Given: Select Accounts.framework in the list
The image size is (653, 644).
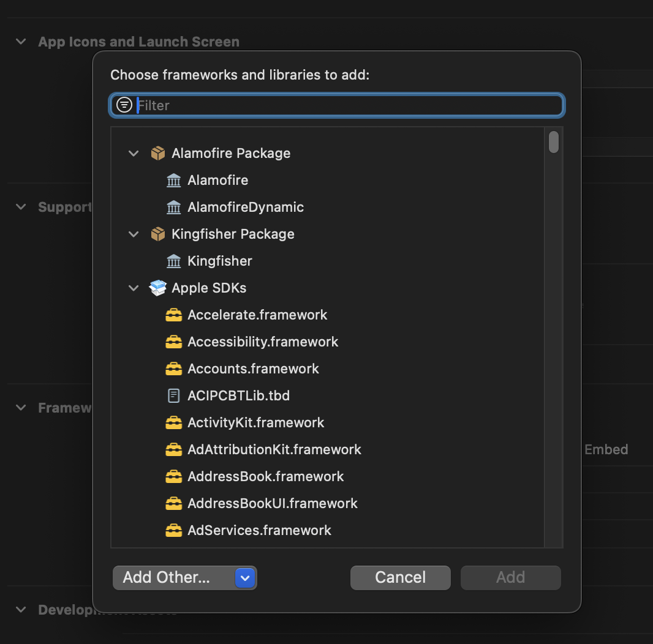Looking at the screenshot, I should (327, 369).
